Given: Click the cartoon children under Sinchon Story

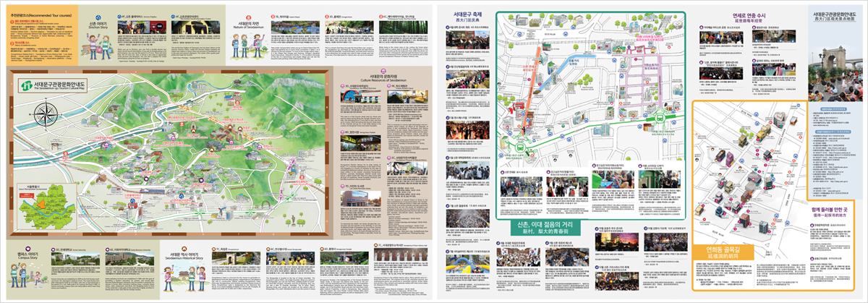Looking at the screenshot, I should coord(99,47).
